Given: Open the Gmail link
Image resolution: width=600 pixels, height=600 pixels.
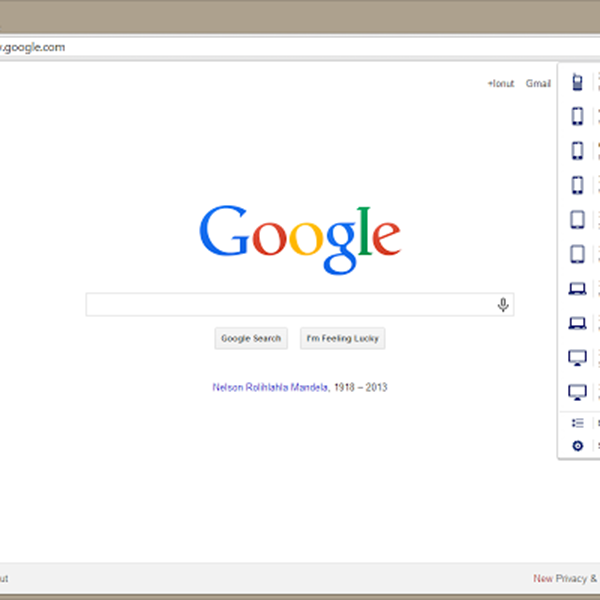Looking at the screenshot, I should pyautogui.click(x=538, y=83).
